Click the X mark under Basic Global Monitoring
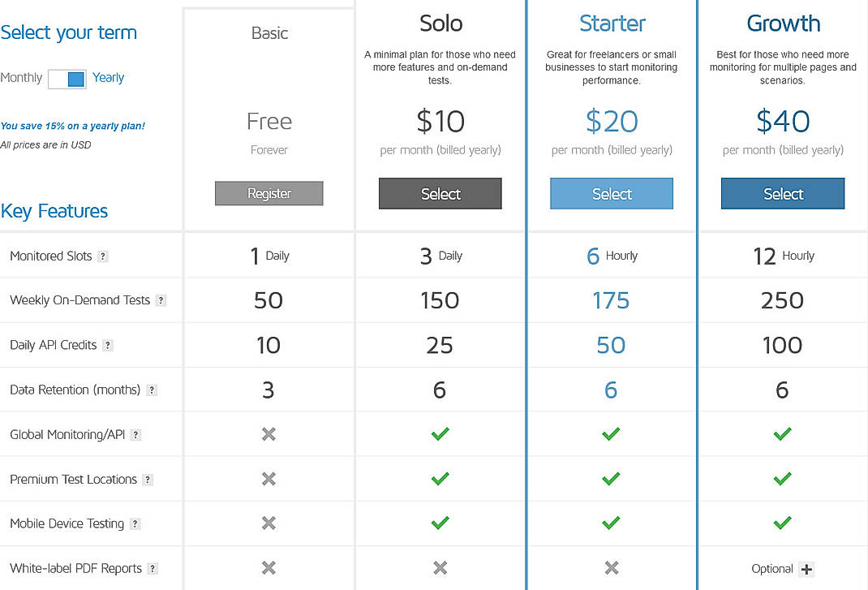Viewport: 868px width, 590px height. tap(269, 433)
